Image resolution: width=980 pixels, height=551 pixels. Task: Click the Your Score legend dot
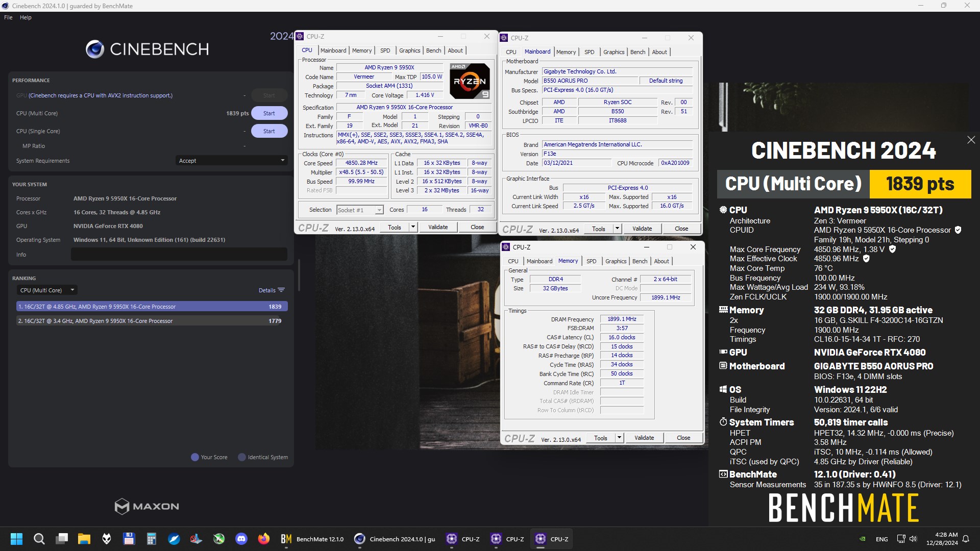194,457
